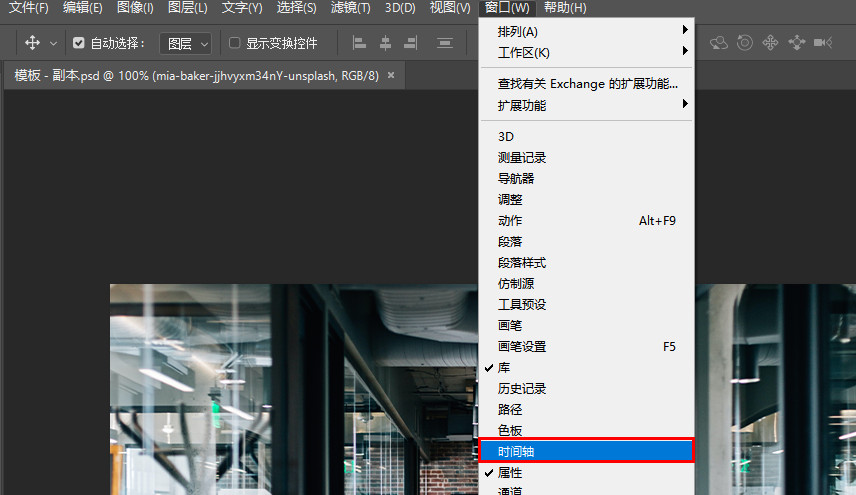Choose 动作 Alt+F9 menu entry
This screenshot has width=856, height=495.
coord(586,220)
